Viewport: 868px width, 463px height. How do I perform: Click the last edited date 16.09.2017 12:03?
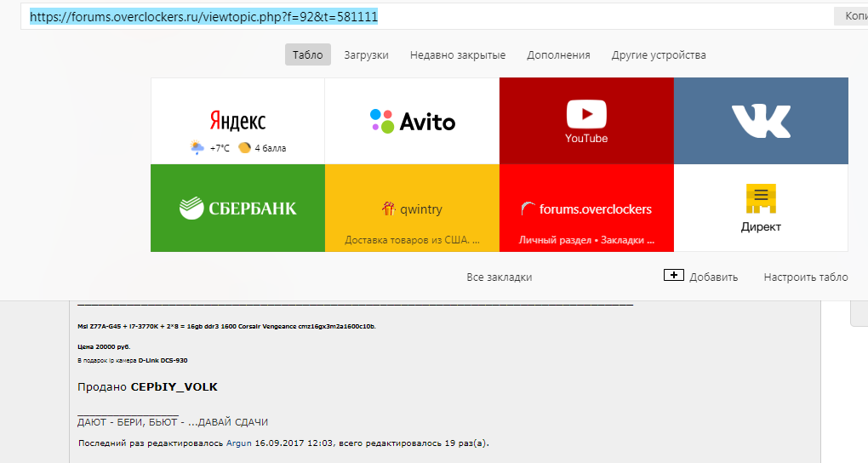294,443
